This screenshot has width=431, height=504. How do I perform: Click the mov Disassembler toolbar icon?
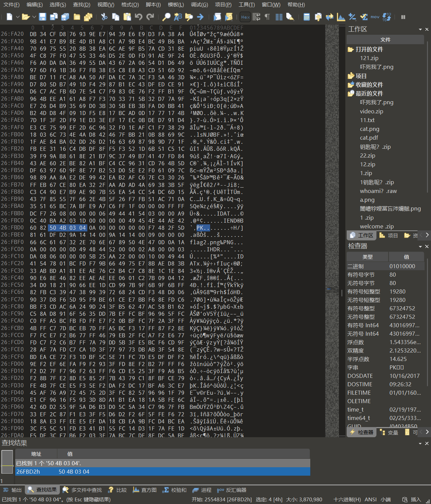375,17
